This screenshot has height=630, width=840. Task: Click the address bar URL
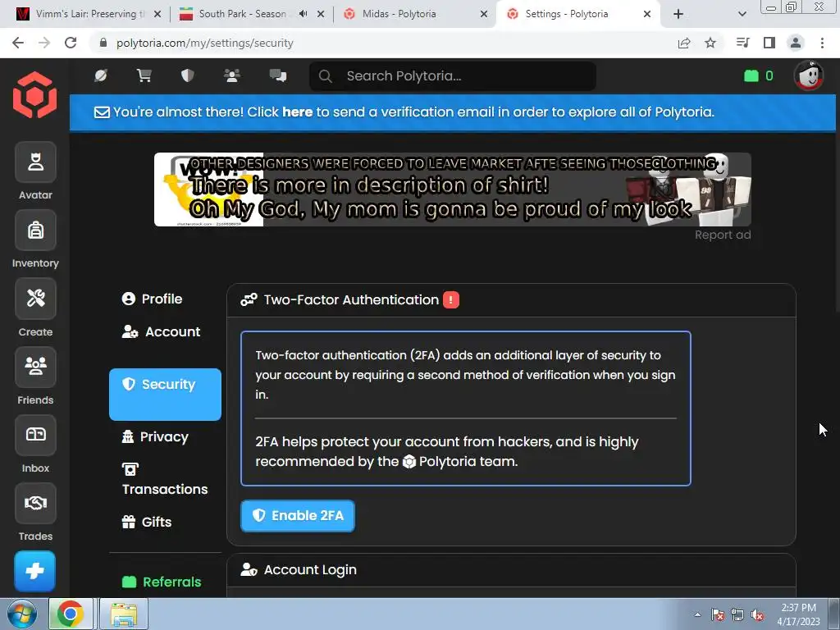[204, 43]
